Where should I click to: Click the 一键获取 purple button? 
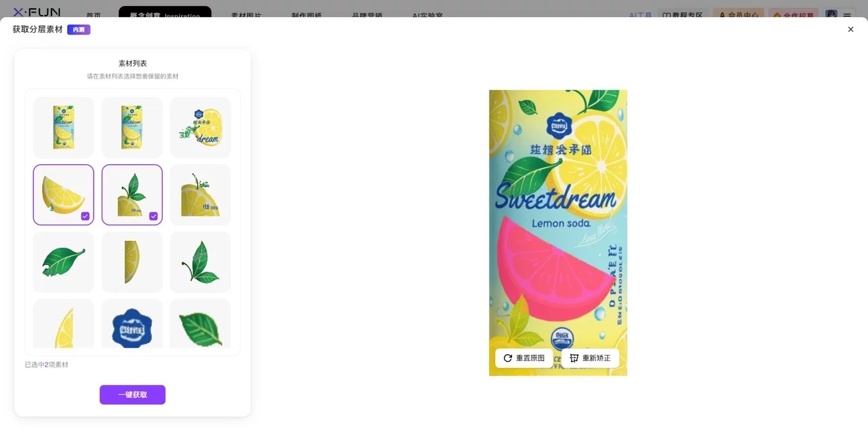pyautogui.click(x=132, y=394)
